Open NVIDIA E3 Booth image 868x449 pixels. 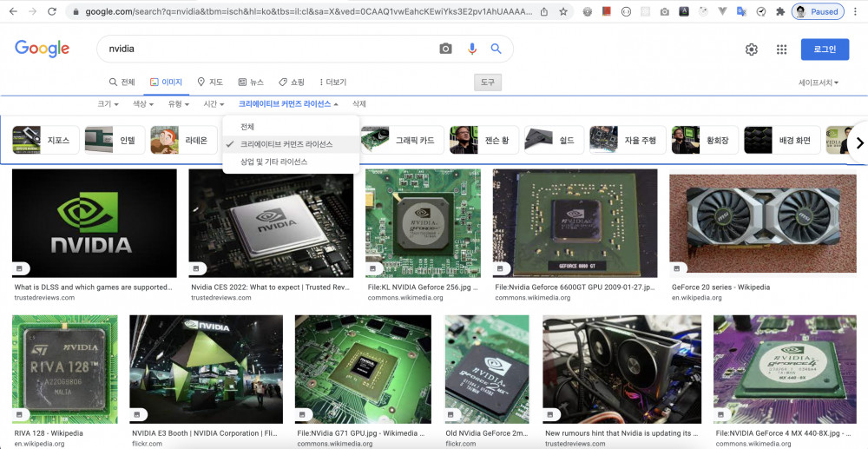tap(206, 369)
